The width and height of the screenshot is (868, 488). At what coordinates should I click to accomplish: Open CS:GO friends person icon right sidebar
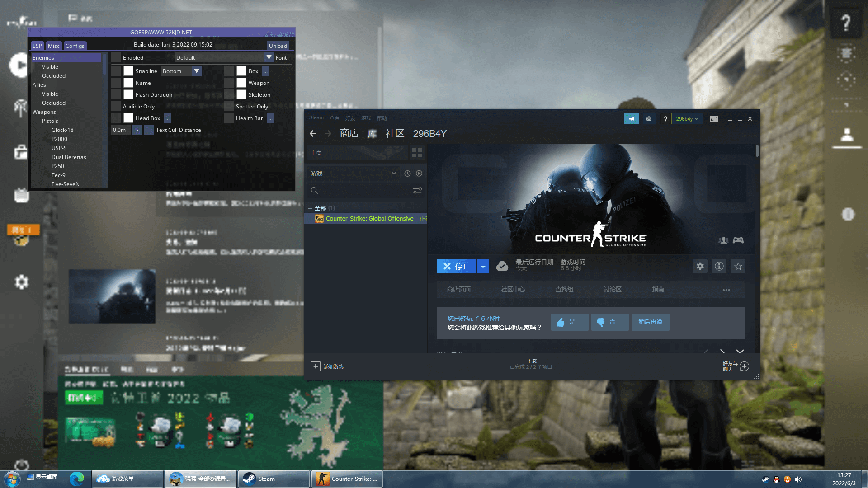(x=847, y=134)
